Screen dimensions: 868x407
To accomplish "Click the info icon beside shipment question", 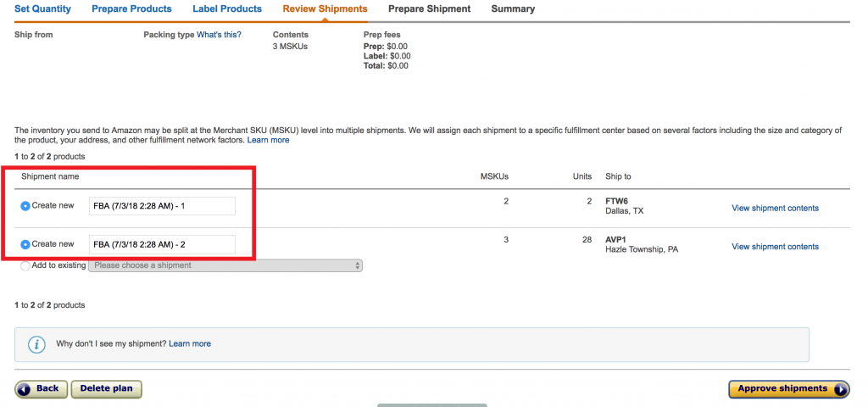I will point(36,344).
